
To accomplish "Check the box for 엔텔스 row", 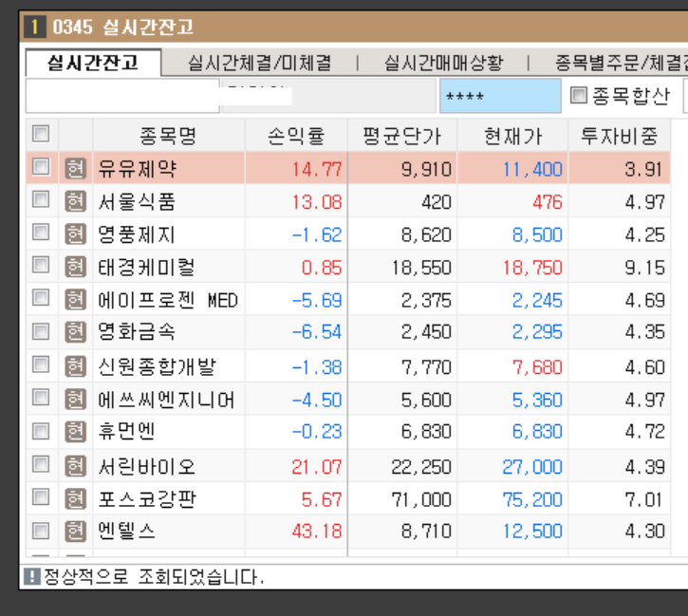I will [x=41, y=531].
